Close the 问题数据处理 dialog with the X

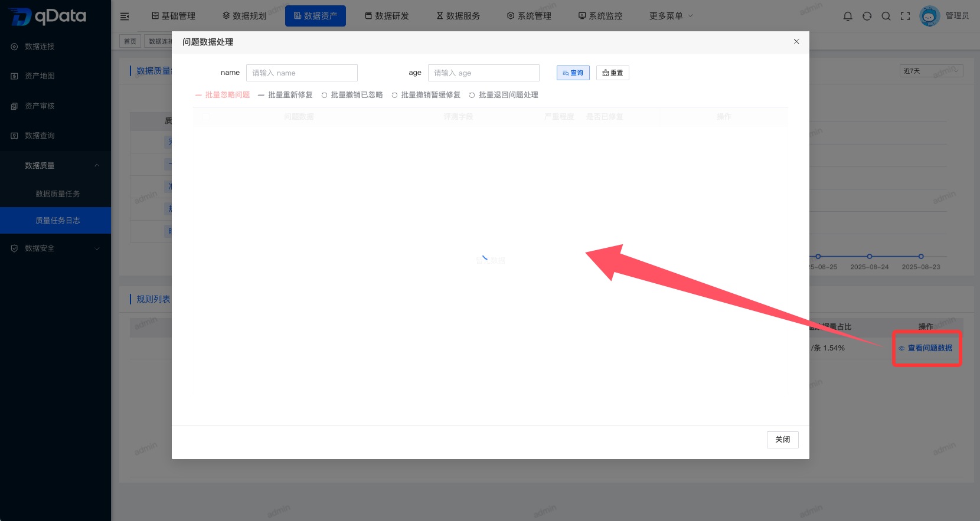pyautogui.click(x=796, y=41)
